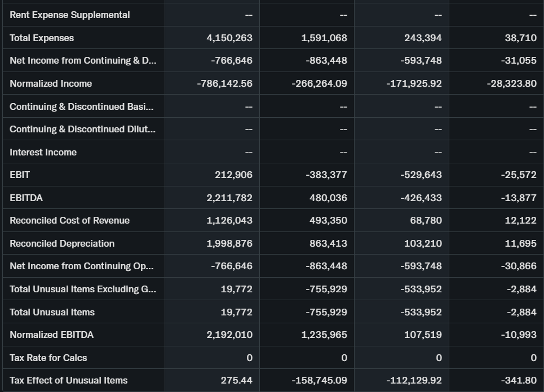The width and height of the screenshot is (544, 392).
Task: Select the Reconciled Cost of Revenue value 68,780
Action: (x=426, y=220)
